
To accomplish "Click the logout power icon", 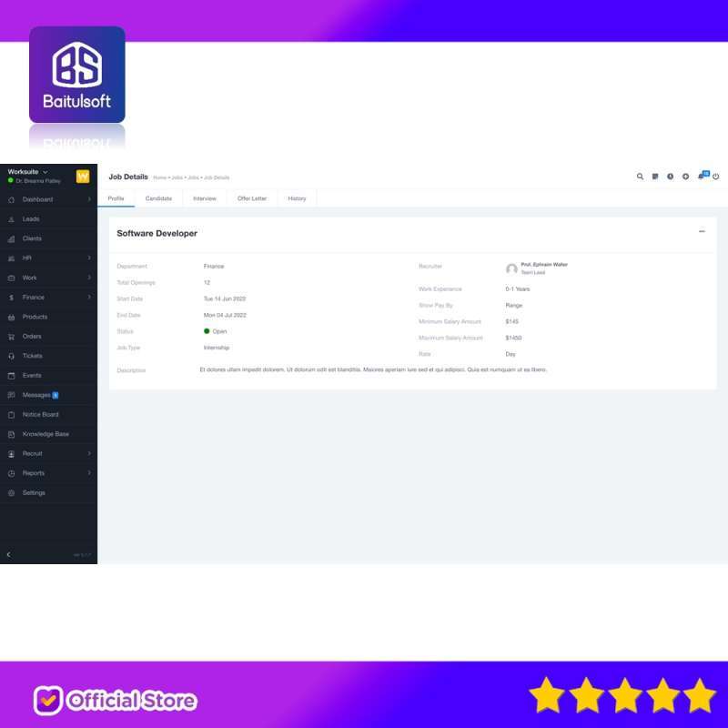I will click(713, 177).
